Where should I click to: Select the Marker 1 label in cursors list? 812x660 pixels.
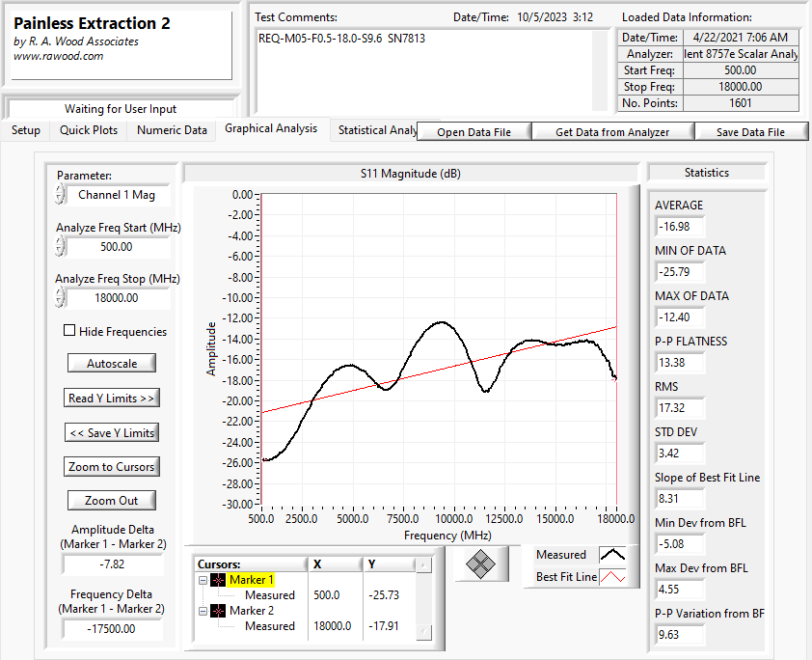(x=252, y=580)
